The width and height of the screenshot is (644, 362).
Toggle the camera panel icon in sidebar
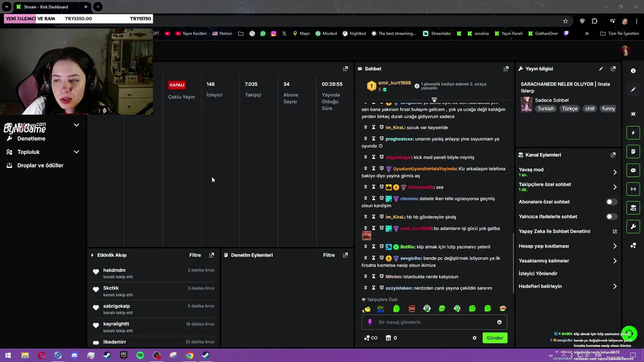pyautogui.click(x=633, y=208)
